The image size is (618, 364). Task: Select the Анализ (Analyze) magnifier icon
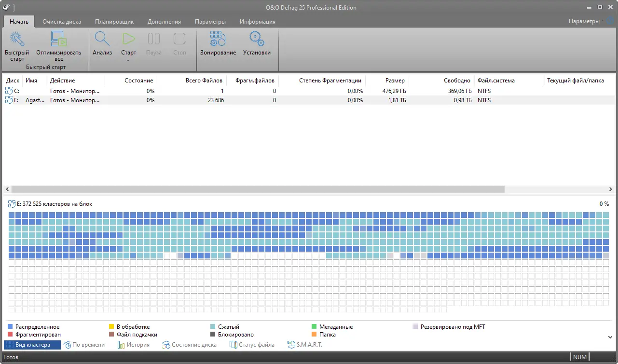[x=102, y=38]
